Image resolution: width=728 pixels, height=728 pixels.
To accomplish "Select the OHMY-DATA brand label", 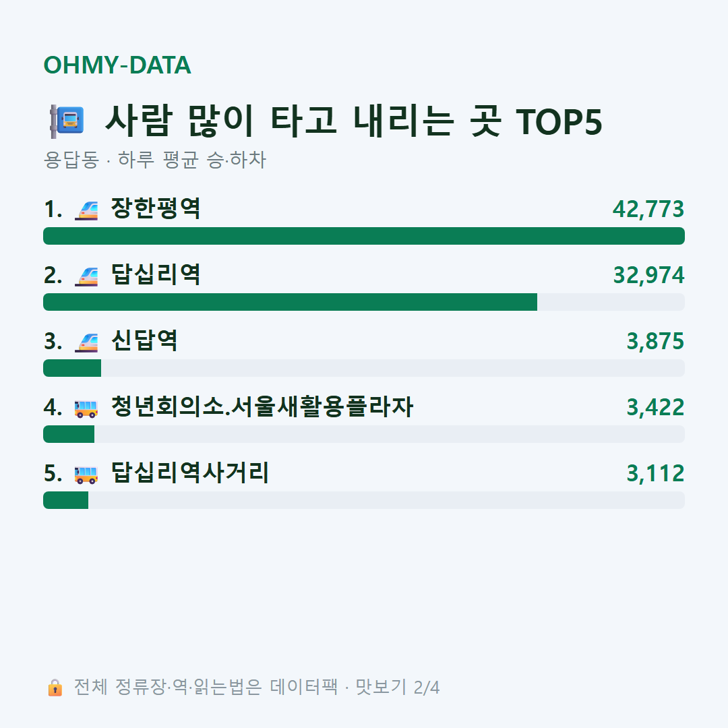I will [117, 65].
